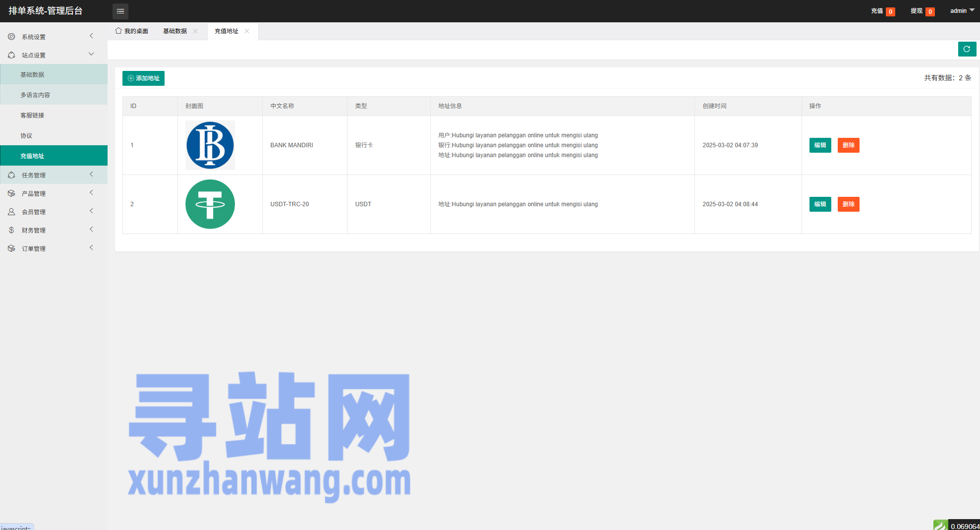Click the Bank Mandiri cover image
980x530 pixels.
(x=210, y=145)
